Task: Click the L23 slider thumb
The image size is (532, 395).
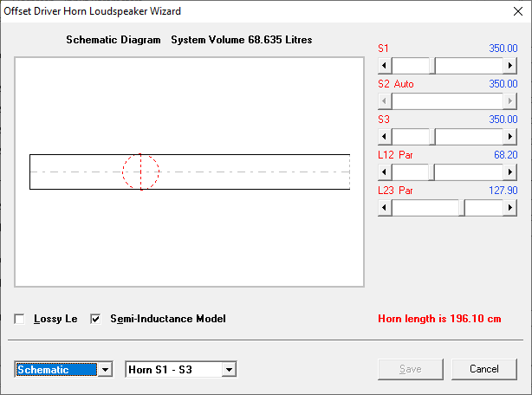Action: (462, 208)
